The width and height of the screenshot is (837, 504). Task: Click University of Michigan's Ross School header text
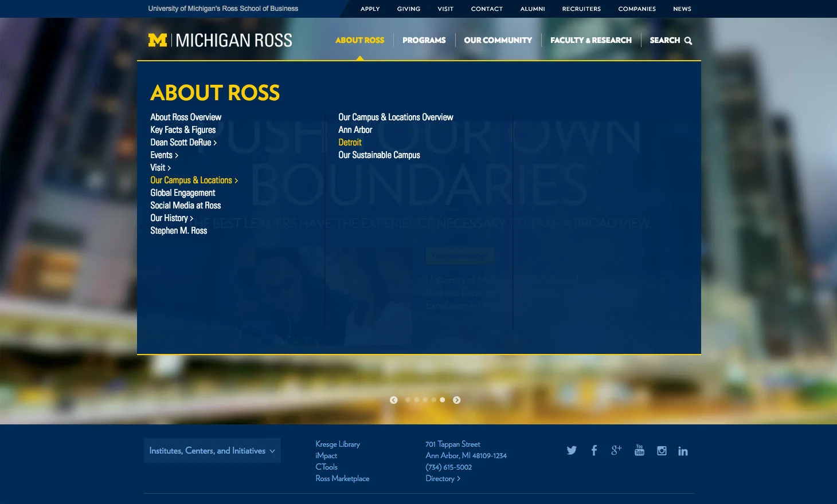tap(223, 9)
